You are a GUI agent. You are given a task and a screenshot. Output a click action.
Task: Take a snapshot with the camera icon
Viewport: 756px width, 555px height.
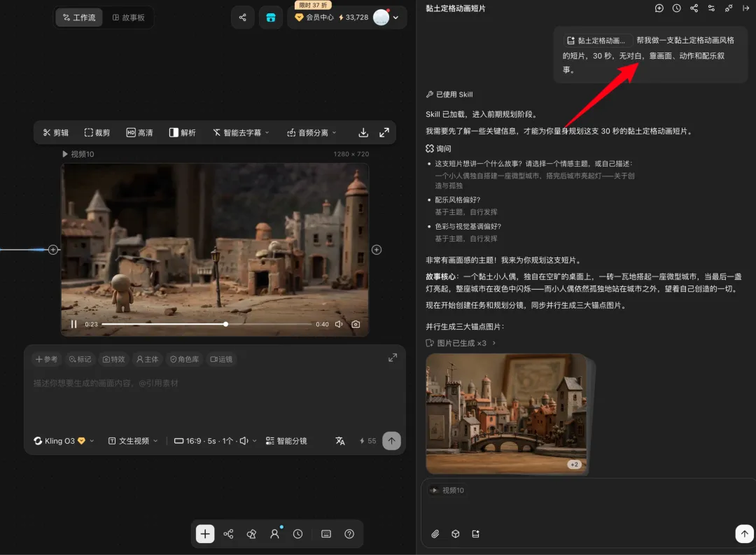point(356,324)
